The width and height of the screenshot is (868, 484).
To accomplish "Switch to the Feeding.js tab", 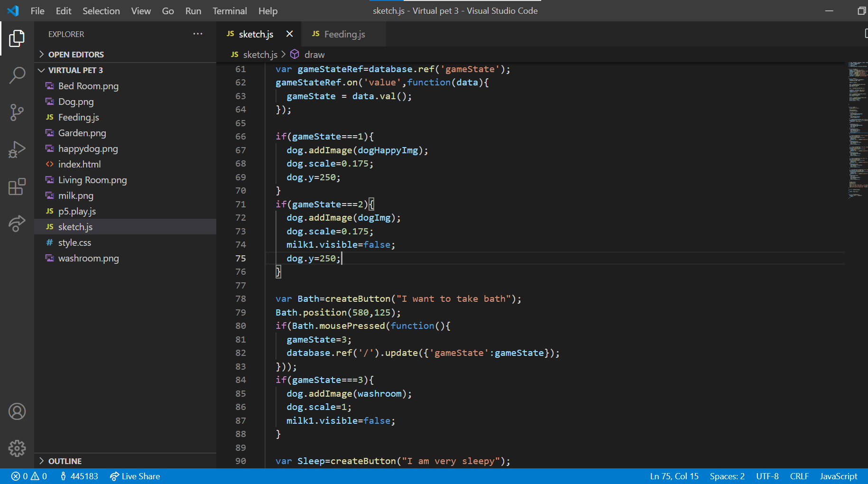I will 345,34.
